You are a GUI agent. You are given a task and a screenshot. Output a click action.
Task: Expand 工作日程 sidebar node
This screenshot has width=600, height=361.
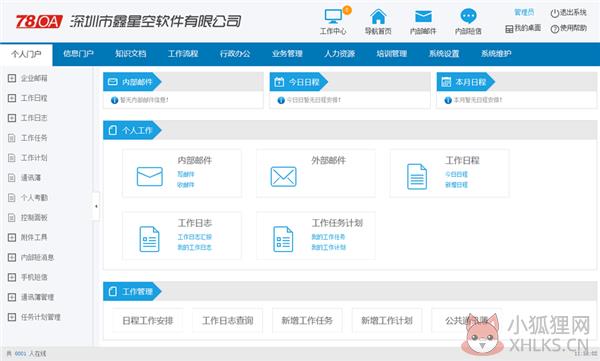(12, 98)
